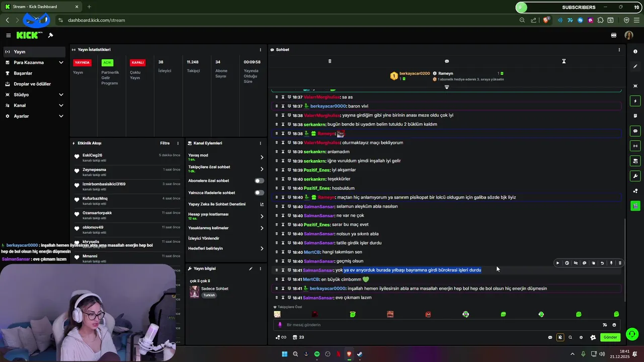Click the wrench icon in right sidebar
644x362 pixels.
pyautogui.click(x=635, y=176)
